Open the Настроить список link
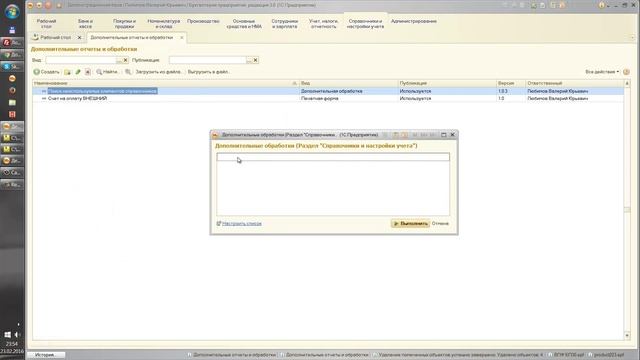Viewport: 640px width, 360px height. pos(242,224)
